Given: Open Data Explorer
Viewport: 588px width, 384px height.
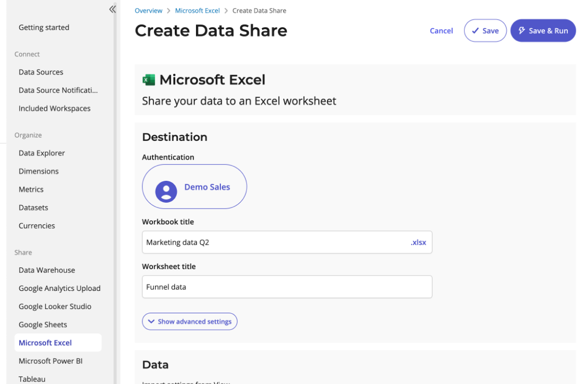Looking at the screenshot, I should [41, 153].
